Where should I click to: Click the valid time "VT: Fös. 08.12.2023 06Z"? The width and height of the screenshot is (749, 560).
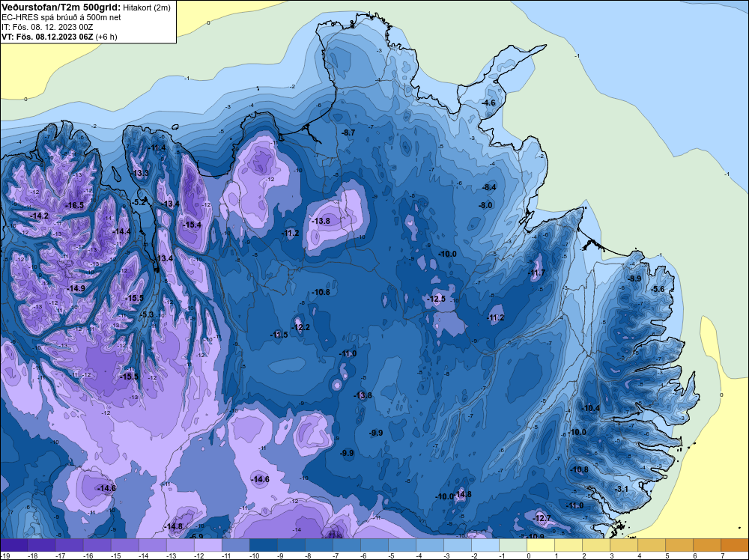coord(48,37)
